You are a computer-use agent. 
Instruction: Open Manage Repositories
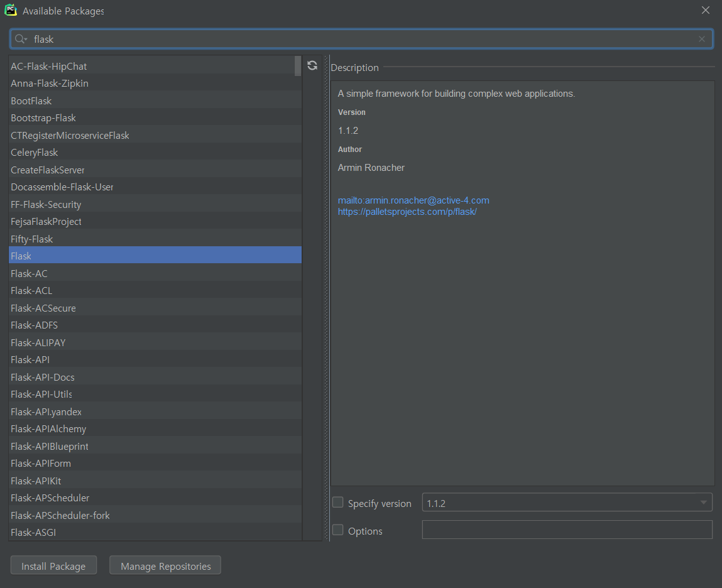[x=165, y=565]
